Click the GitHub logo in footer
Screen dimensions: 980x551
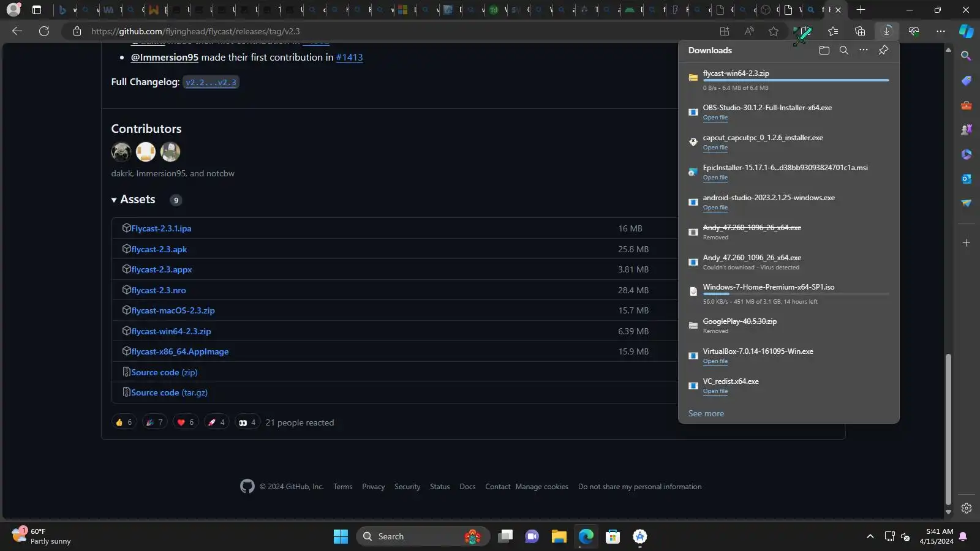pyautogui.click(x=247, y=487)
